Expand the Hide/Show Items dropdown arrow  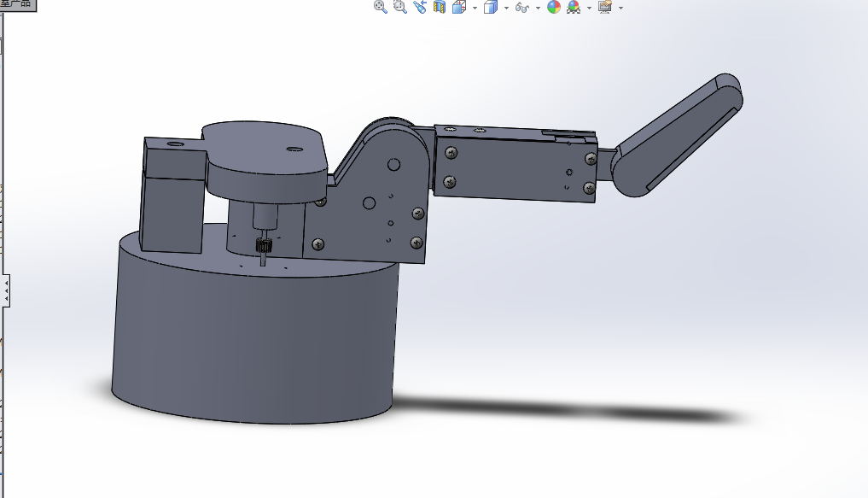tap(538, 8)
